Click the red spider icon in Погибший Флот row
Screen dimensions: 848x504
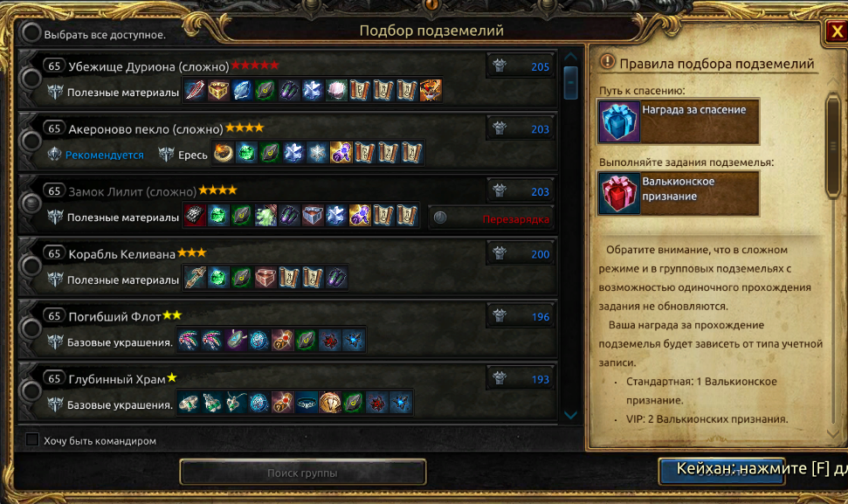(x=330, y=341)
